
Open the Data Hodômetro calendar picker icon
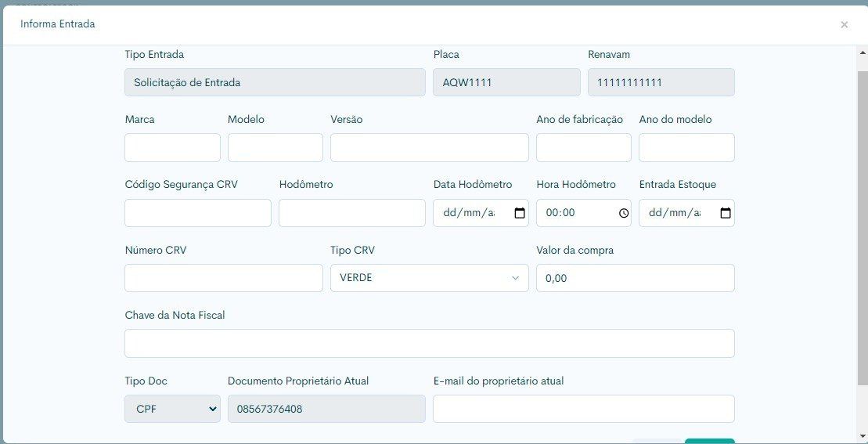point(520,213)
